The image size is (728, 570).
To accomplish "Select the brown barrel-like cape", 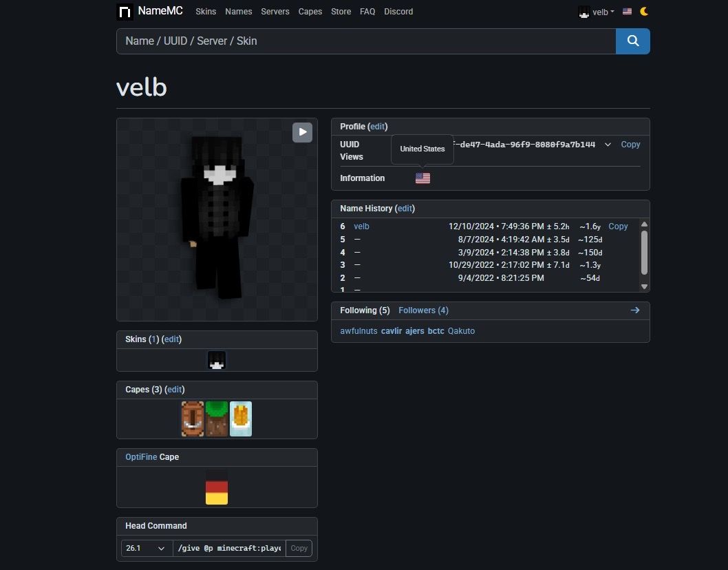I will 193,419.
